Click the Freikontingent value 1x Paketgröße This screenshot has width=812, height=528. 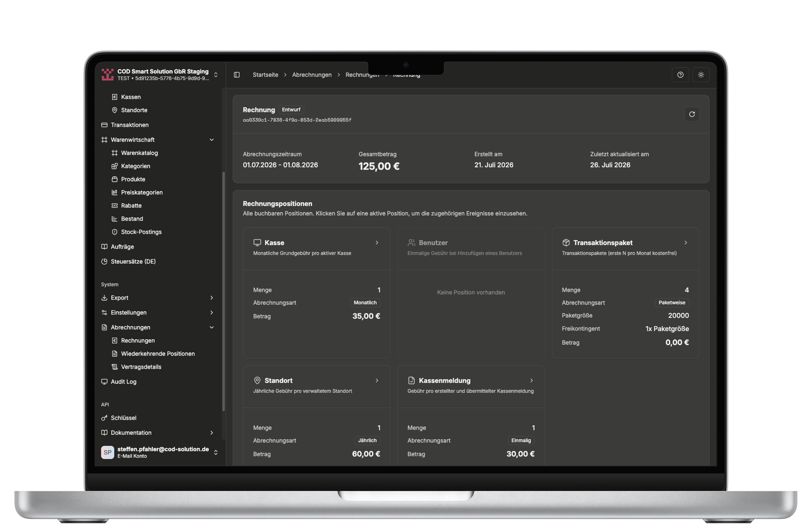(x=667, y=329)
